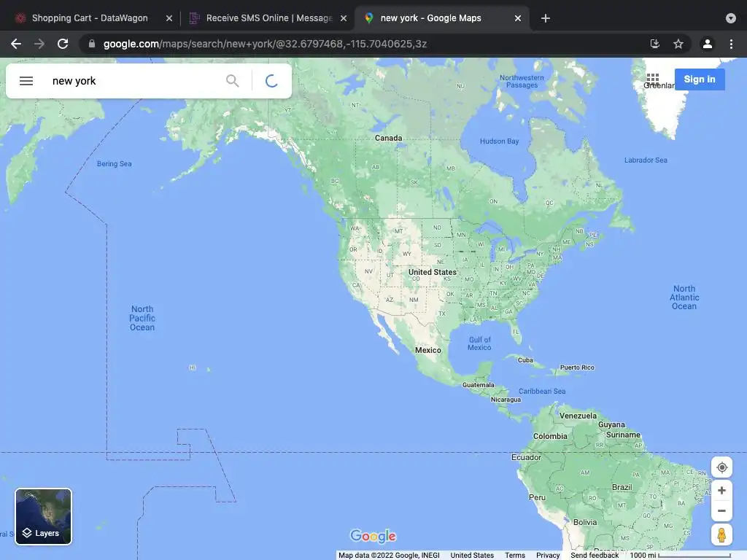747x560 pixels.
Task: Show your location on map
Action: tap(721, 467)
